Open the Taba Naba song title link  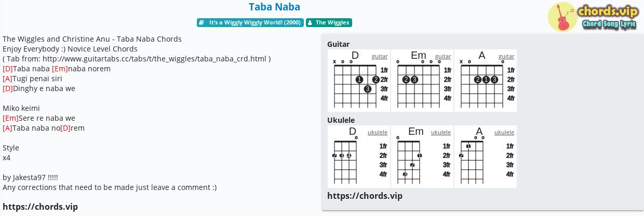point(274,7)
